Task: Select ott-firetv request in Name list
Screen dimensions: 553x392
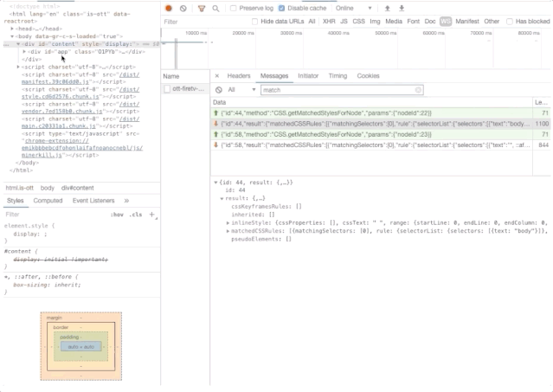Action: 189,89
